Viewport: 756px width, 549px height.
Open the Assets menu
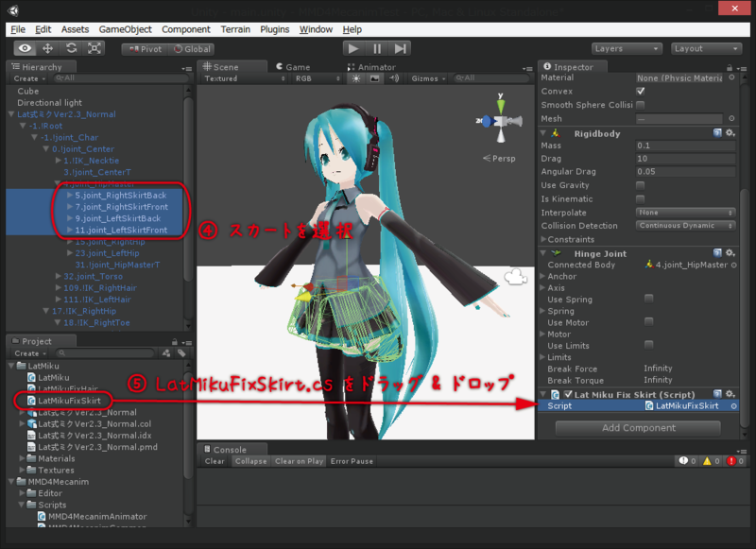[75, 29]
